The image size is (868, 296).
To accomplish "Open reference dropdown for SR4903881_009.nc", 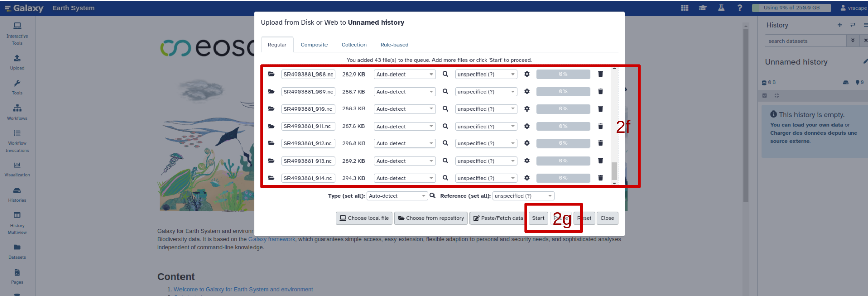I will [486, 92].
